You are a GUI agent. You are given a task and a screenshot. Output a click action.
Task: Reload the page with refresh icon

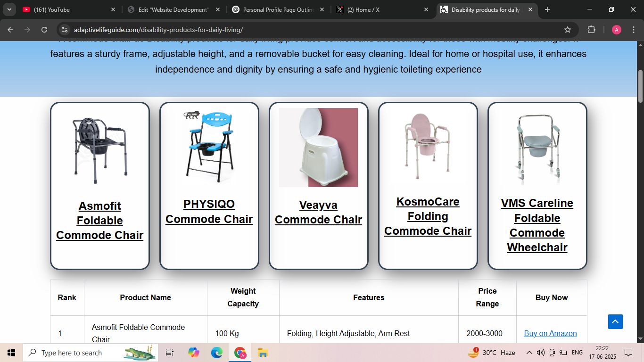(x=44, y=30)
